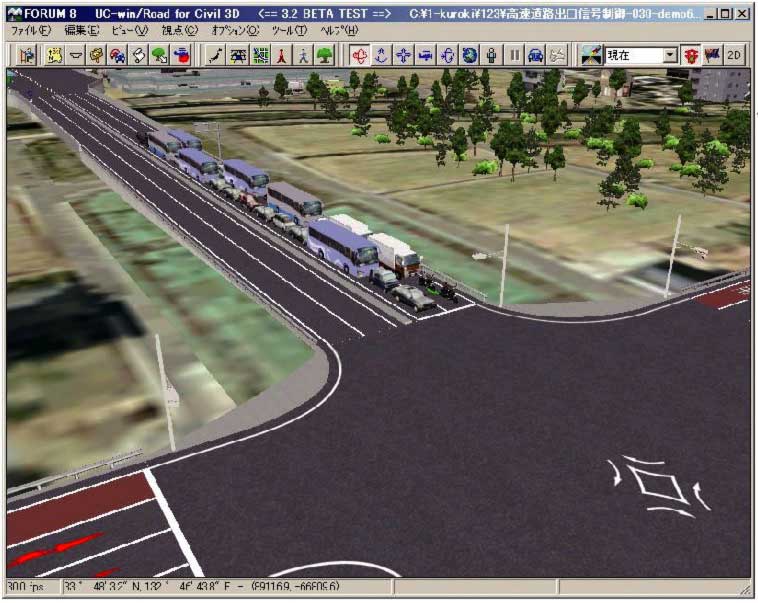Select the blue anchor-shaped navigation icon

[381, 56]
